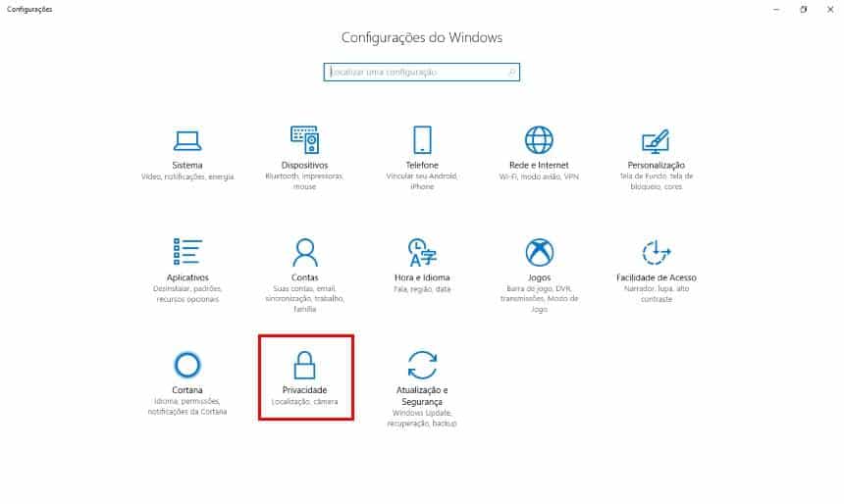Click the Telefone label
The image size is (844, 504).
(422, 165)
